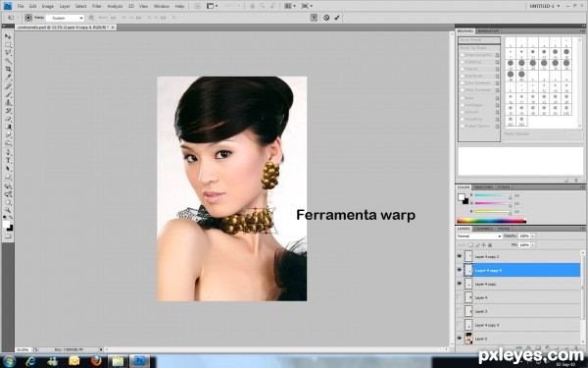Select the Lasso tool
588x368 pixels.
8,53
